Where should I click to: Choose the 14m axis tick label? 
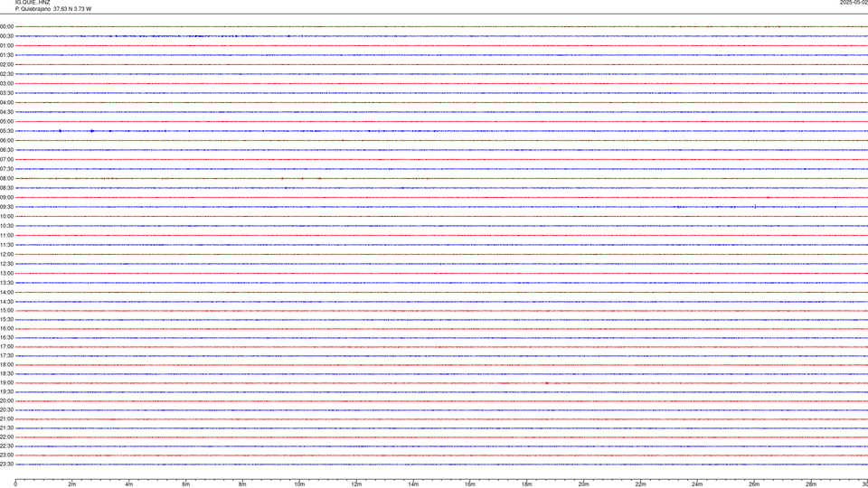tap(413, 484)
